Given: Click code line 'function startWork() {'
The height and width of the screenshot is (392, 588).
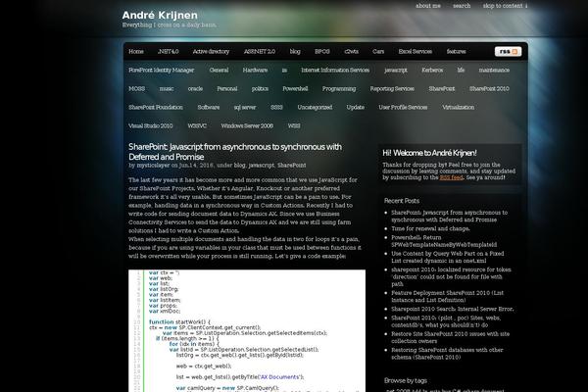Looking at the screenshot, I should pos(179,321).
